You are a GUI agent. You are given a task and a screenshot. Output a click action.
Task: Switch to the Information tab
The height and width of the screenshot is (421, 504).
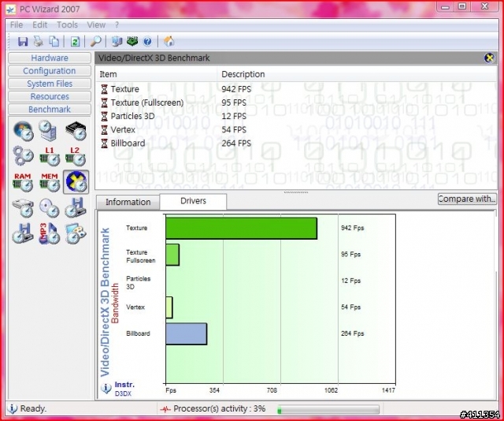pyautogui.click(x=128, y=202)
